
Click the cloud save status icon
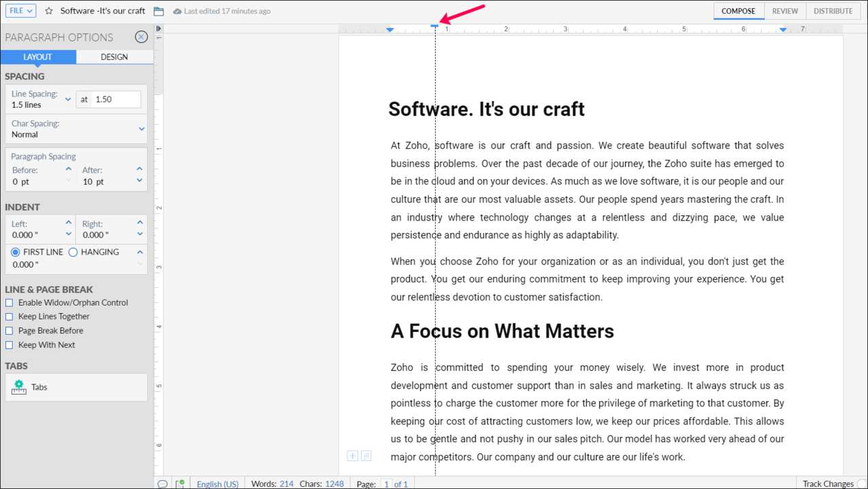pyautogui.click(x=177, y=12)
